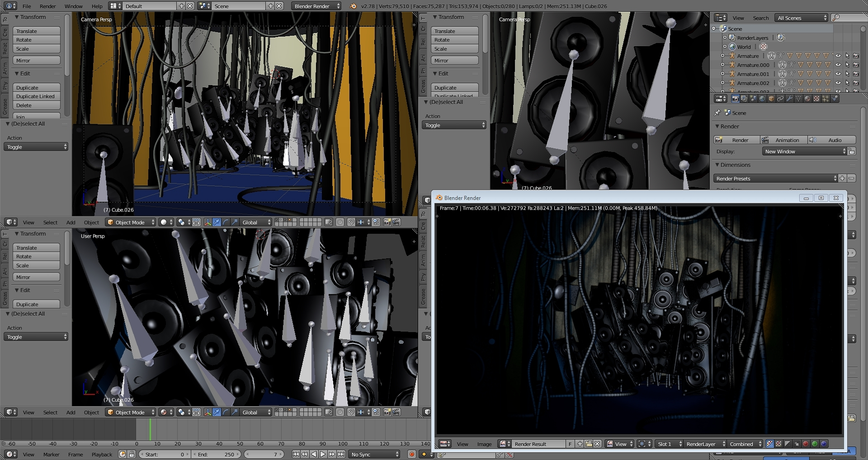
Task: Collapse the Scene tree in outliner
Action: click(714, 28)
